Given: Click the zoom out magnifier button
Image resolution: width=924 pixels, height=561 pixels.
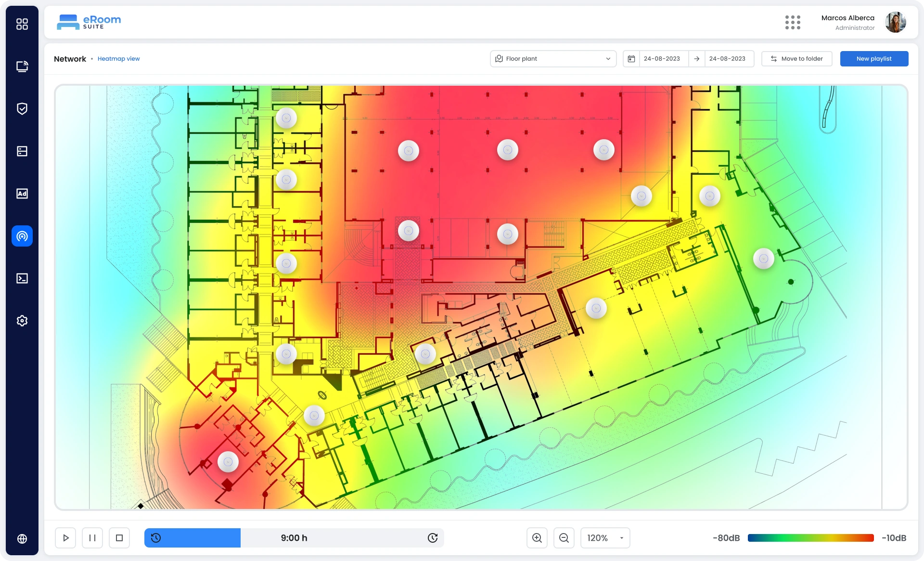Looking at the screenshot, I should [x=564, y=538].
